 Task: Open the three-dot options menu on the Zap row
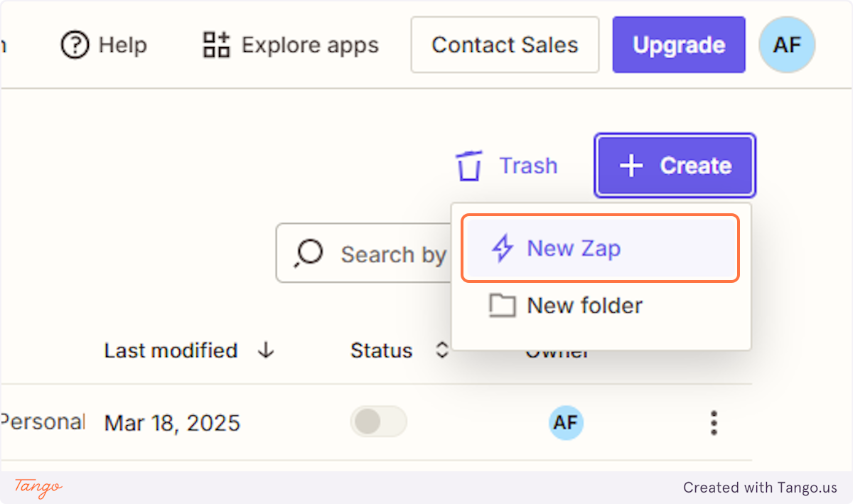714,422
